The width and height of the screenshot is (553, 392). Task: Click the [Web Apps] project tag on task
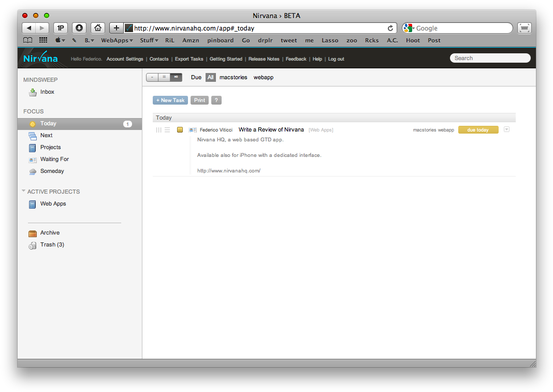coord(321,130)
